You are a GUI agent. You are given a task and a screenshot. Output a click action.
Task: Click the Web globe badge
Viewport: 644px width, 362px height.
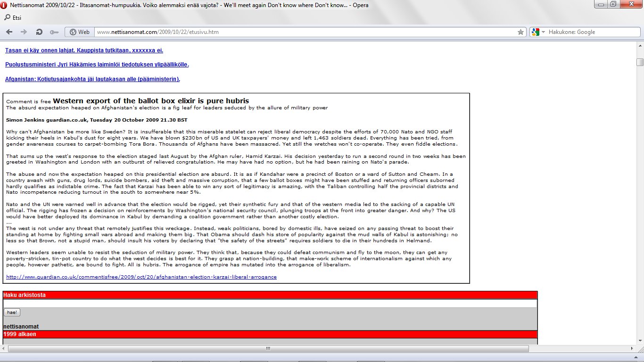79,32
